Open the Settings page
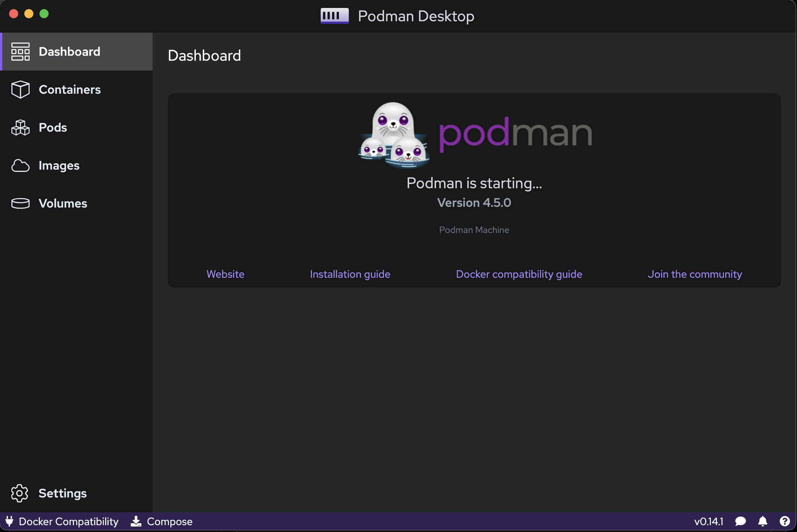The image size is (797, 532). click(x=76, y=493)
